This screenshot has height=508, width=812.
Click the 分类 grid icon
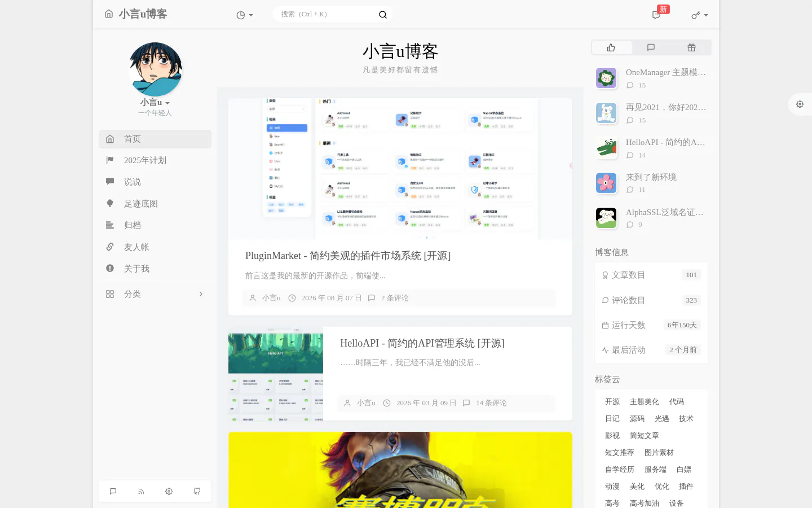pyautogui.click(x=110, y=294)
